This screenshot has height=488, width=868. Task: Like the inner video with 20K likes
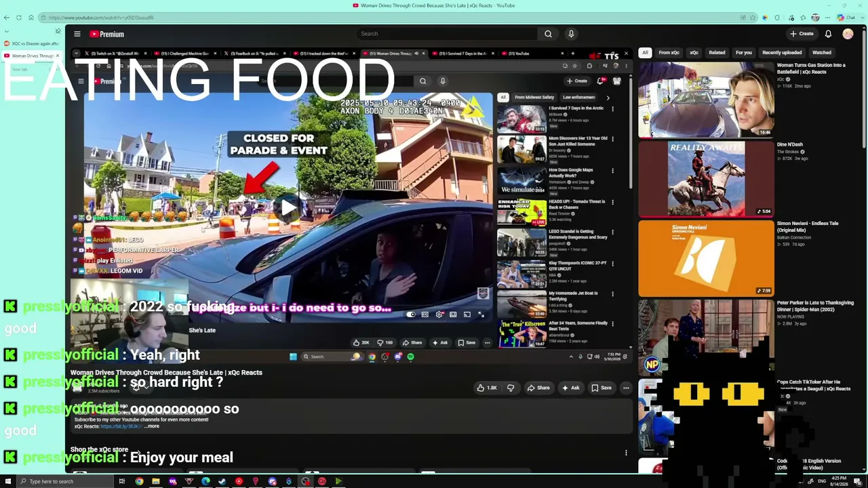tap(361, 343)
